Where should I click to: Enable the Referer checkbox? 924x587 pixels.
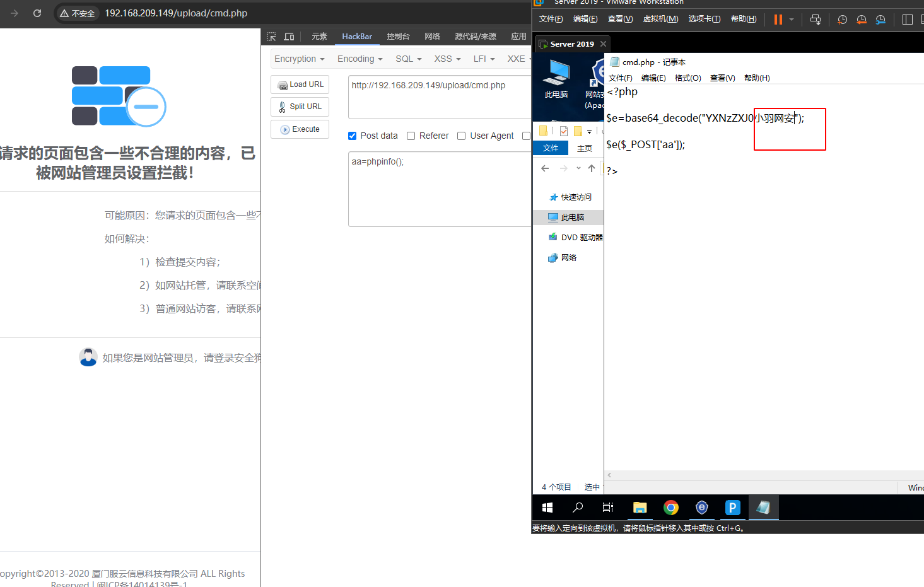[411, 136]
